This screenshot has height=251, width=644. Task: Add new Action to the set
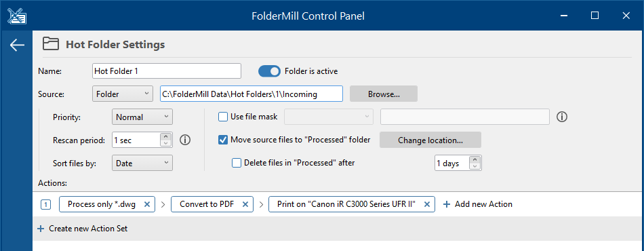click(478, 204)
